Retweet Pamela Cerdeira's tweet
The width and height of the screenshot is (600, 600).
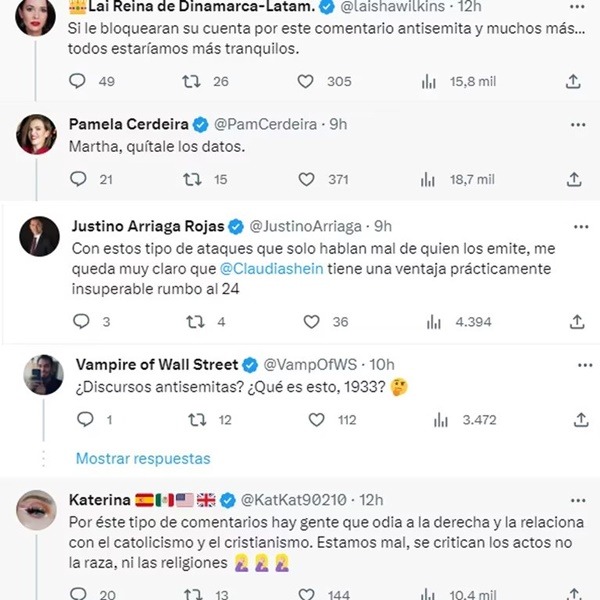193,179
